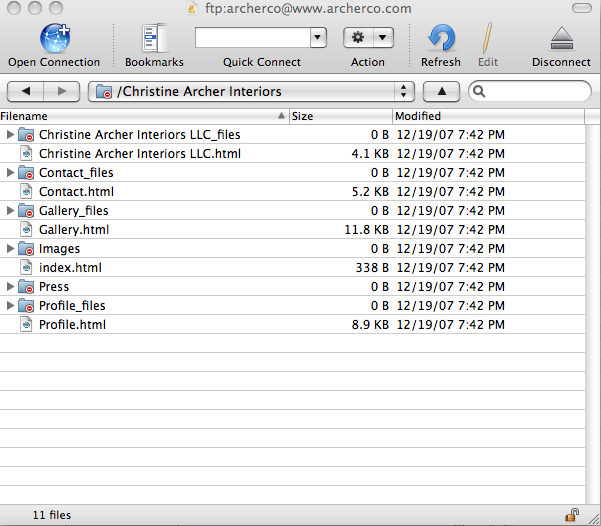This screenshot has height=526, width=601.
Task: Click the Disconnect eject icon
Action: (562, 39)
